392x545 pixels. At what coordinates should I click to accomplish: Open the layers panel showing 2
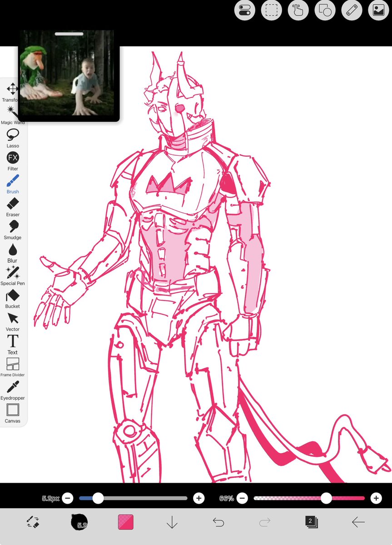pos(312,522)
